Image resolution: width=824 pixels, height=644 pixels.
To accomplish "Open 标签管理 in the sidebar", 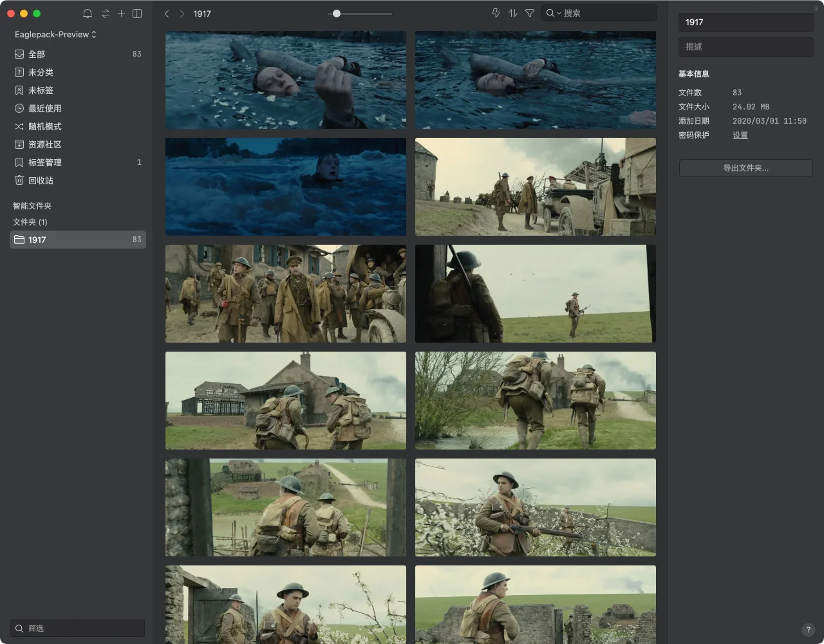I will [x=78, y=162].
